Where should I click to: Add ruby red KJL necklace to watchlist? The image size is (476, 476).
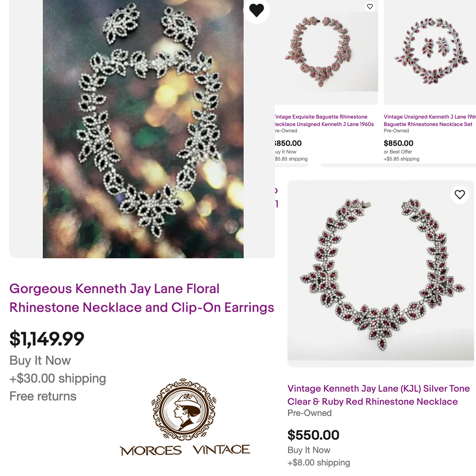pyautogui.click(x=460, y=194)
